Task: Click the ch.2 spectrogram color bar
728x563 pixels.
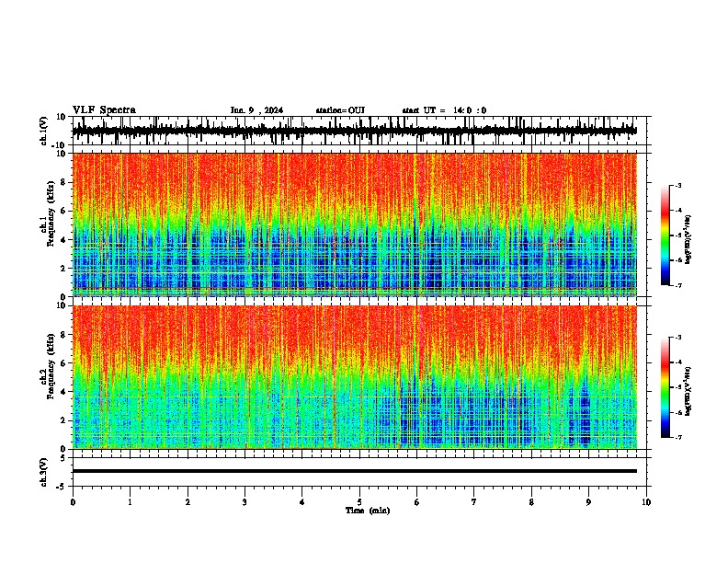Action: tap(665, 387)
